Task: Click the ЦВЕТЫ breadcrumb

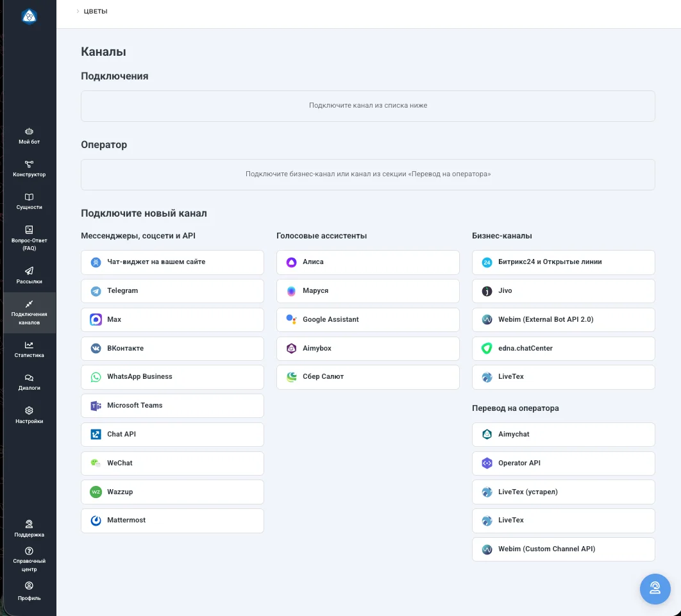Action: point(96,12)
